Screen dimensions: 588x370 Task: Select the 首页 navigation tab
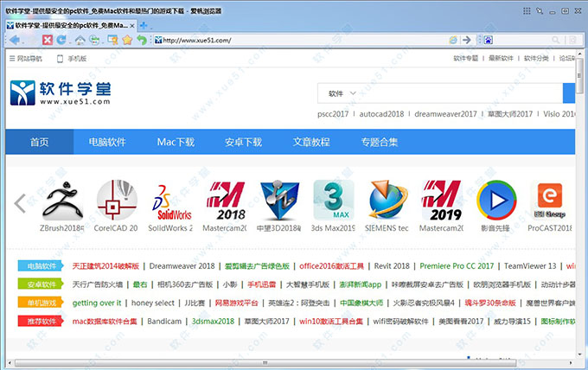[40, 142]
